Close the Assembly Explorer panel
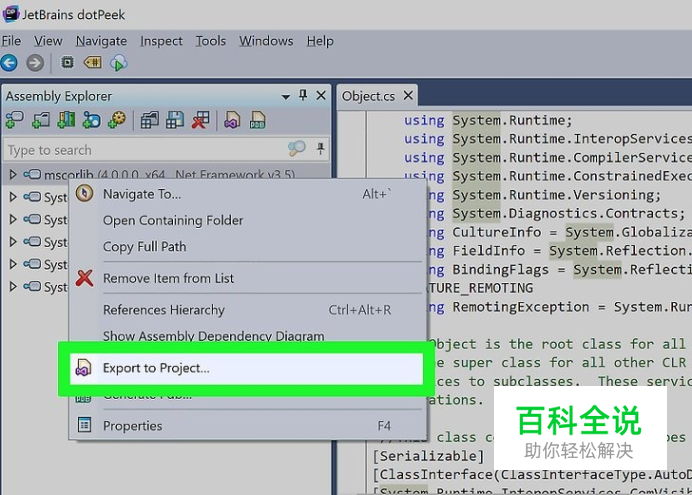The height and width of the screenshot is (495, 692). click(321, 95)
